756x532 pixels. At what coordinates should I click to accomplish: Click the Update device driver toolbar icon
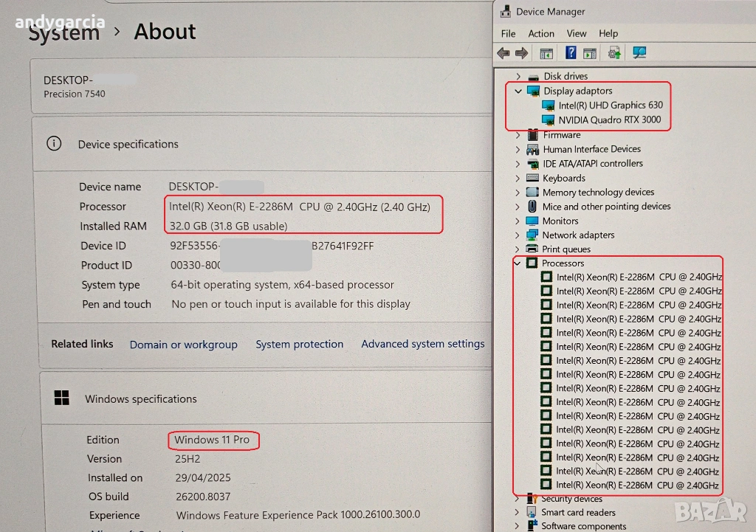(614, 53)
